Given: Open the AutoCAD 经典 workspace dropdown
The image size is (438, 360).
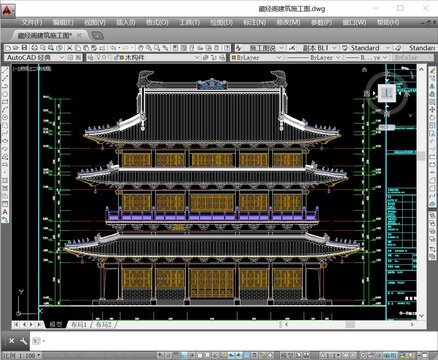Looking at the screenshot, I should [62, 58].
